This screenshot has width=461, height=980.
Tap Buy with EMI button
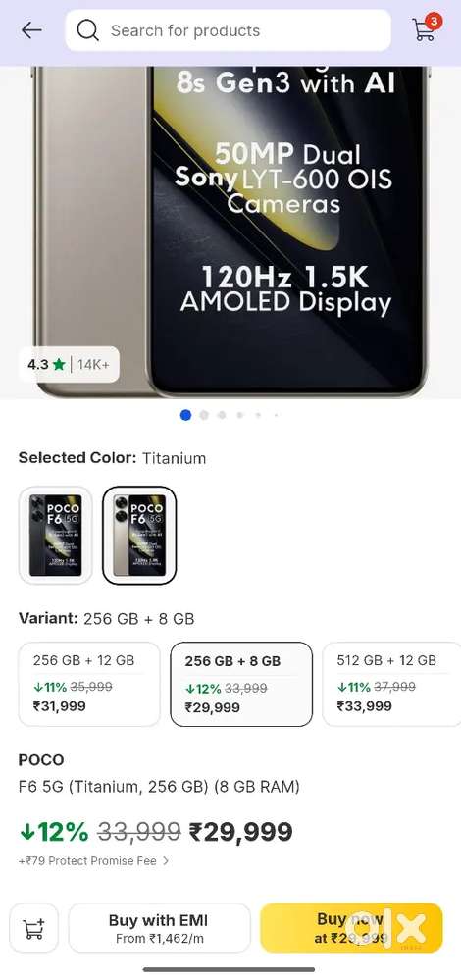coord(159,928)
